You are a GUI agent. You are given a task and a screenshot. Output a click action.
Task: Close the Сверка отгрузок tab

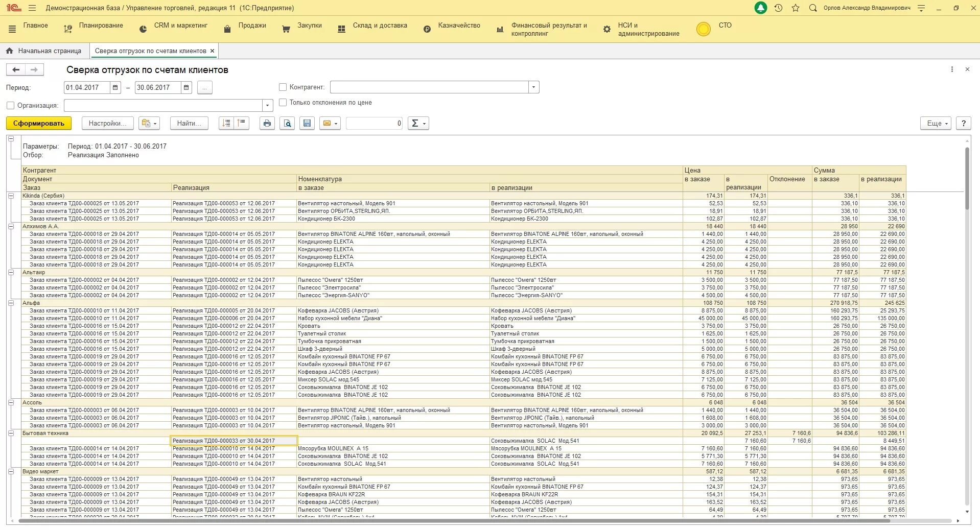click(x=213, y=51)
